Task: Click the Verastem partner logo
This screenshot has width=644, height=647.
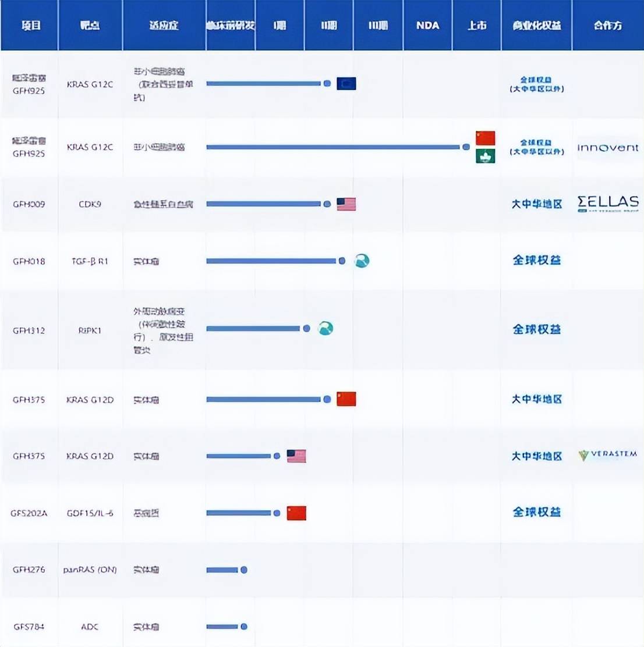Action: pos(607,455)
